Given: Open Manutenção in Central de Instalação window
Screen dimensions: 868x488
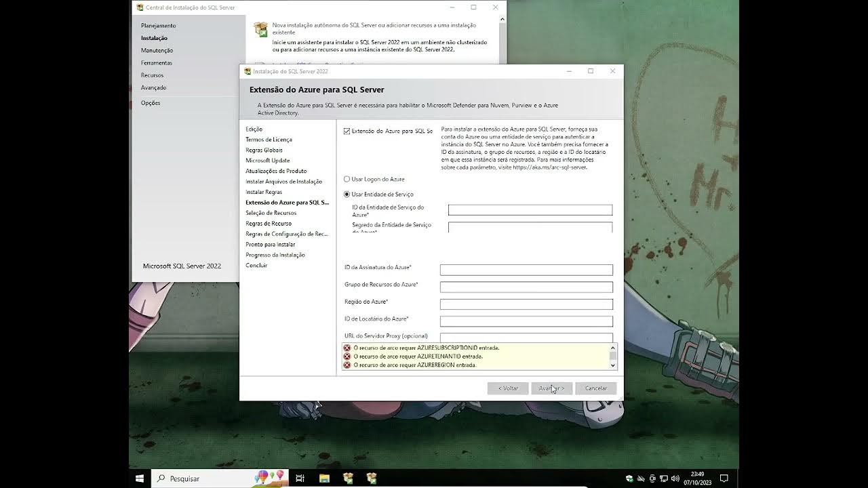Looking at the screenshot, I should coord(157,50).
